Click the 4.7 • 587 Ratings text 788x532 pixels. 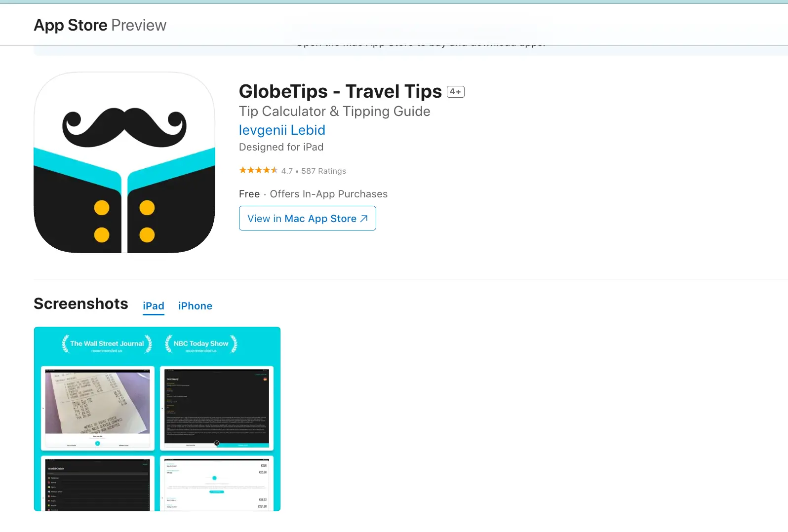(x=314, y=171)
